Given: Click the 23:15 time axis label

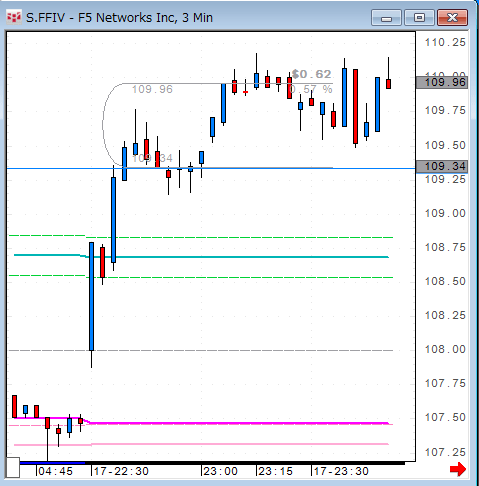Looking at the screenshot, I should coord(275,471).
